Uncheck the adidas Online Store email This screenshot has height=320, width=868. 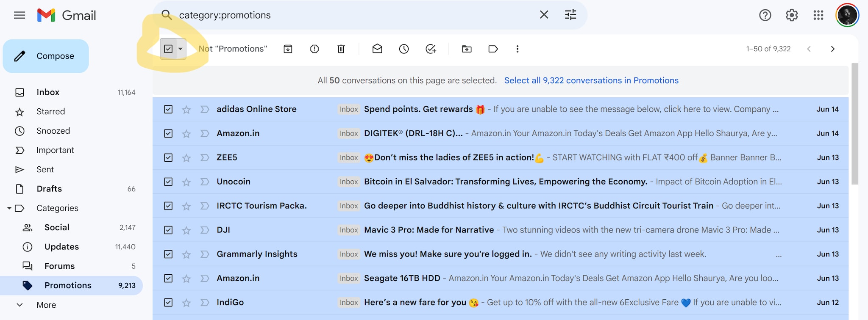[168, 109]
